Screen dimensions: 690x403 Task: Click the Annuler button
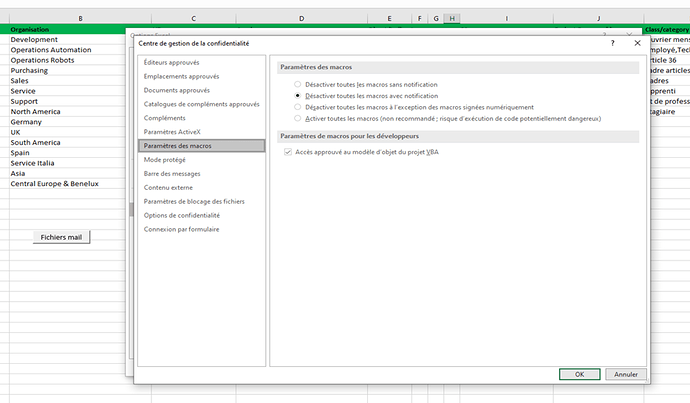626,374
